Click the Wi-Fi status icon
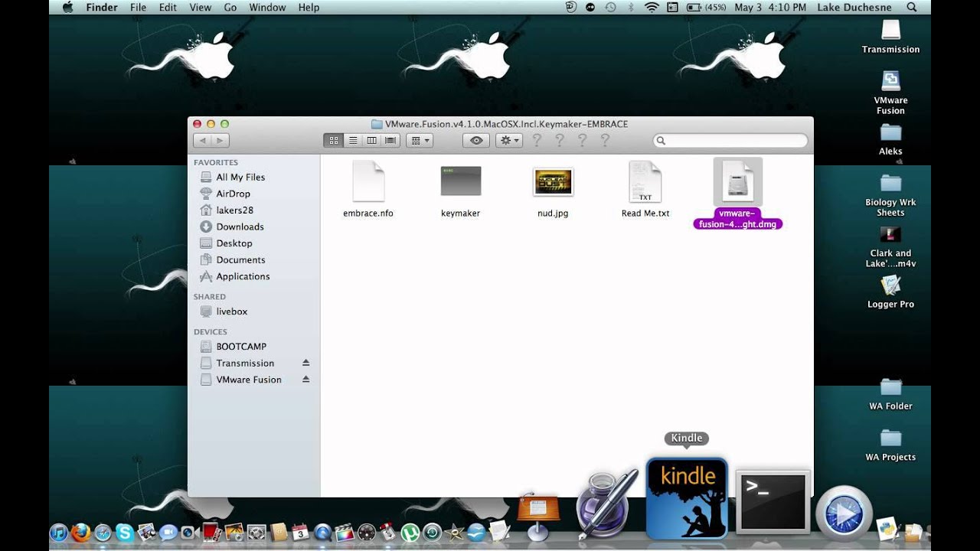The height and width of the screenshot is (551, 980). [652, 7]
